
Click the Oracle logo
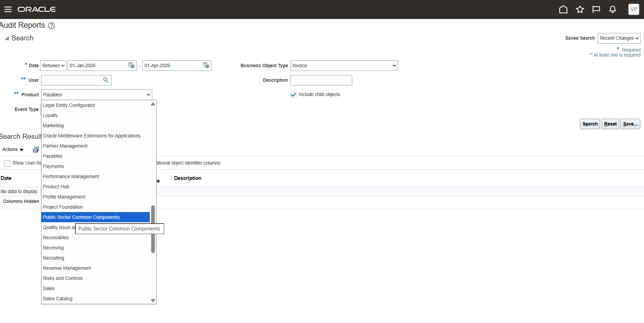pos(36,9)
